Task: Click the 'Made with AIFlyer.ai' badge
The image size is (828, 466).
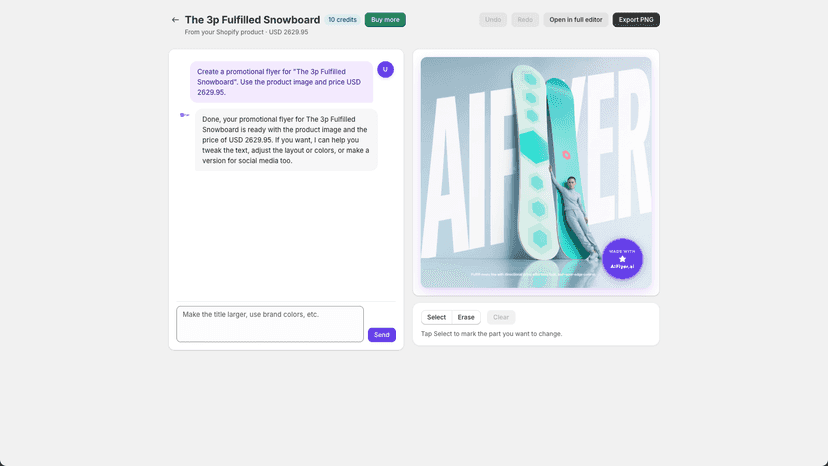Action: tap(623, 259)
